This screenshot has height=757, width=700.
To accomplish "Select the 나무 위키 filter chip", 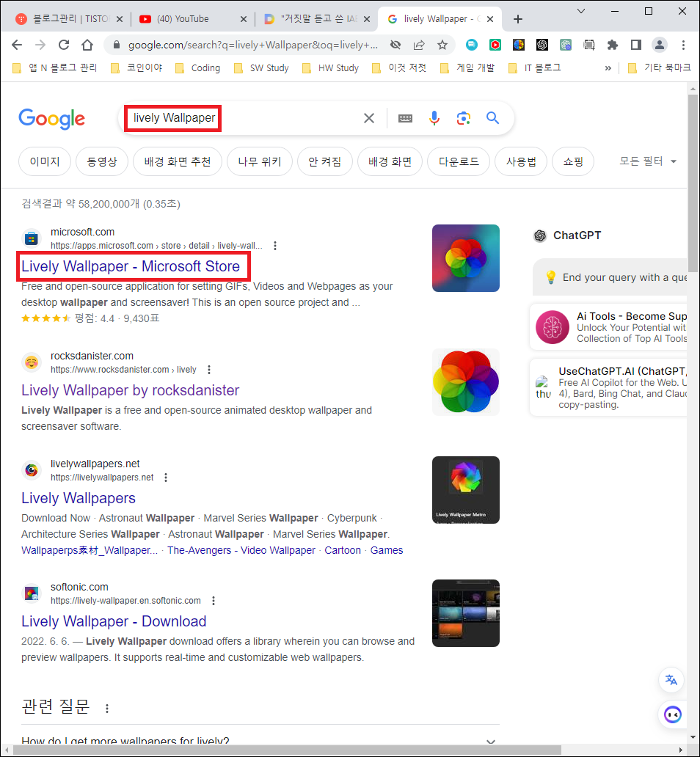I will pyautogui.click(x=260, y=161).
